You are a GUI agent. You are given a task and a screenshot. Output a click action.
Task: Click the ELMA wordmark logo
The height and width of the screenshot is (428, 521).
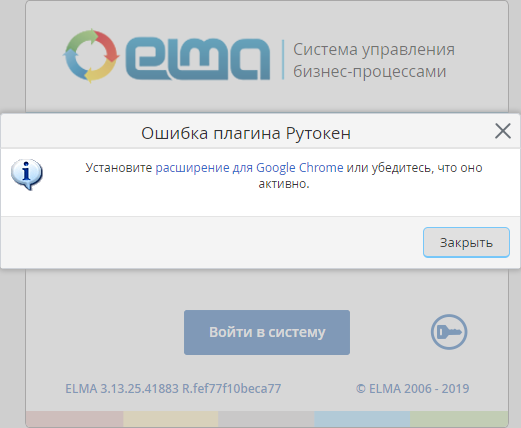tap(198, 59)
